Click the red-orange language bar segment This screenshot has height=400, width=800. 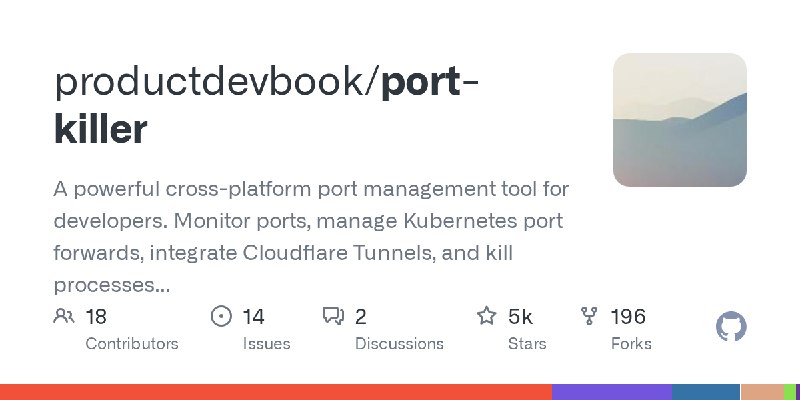point(276,392)
